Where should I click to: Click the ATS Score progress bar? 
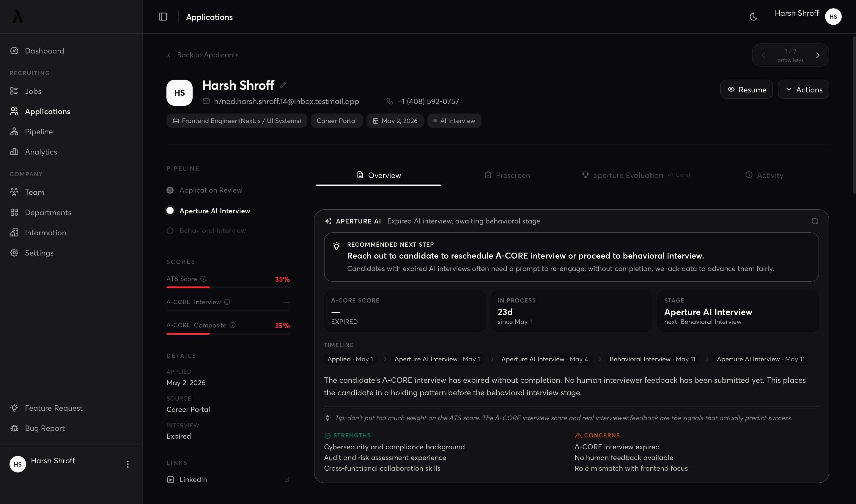click(228, 287)
